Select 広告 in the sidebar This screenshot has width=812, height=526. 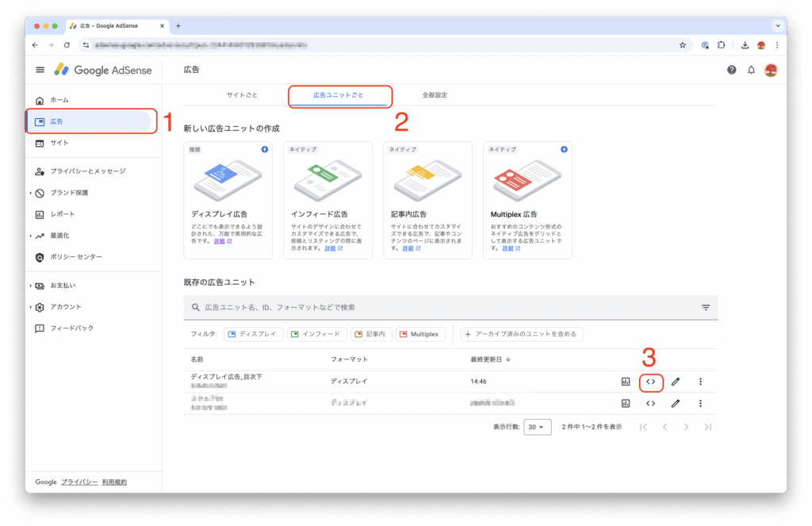point(89,122)
